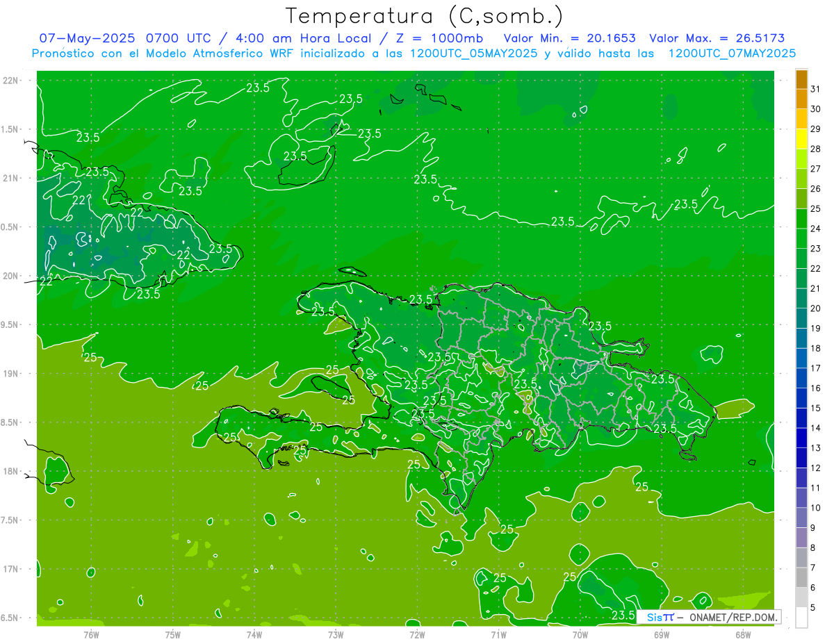Click the '1200UTC_07MAY2025' valid-until time
Viewport: 834px width, 644px height.
click(x=732, y=53)
